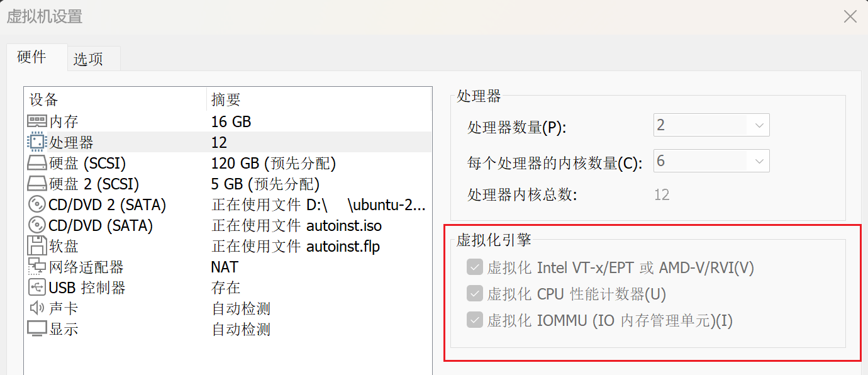Enable the 虚拟化 Intel VT-x/EPT checkbox
This screenshot has height=375, width=868.
click(x=475, y=267)
